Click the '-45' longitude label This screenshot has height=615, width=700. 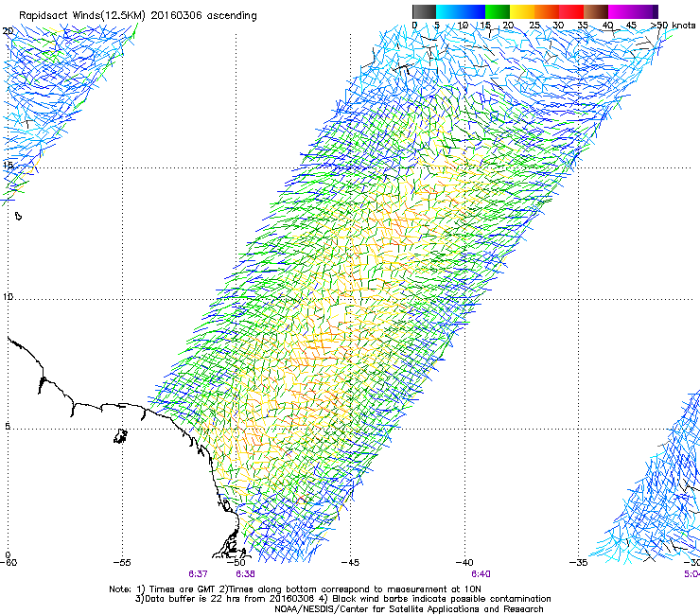coord(351,563)
